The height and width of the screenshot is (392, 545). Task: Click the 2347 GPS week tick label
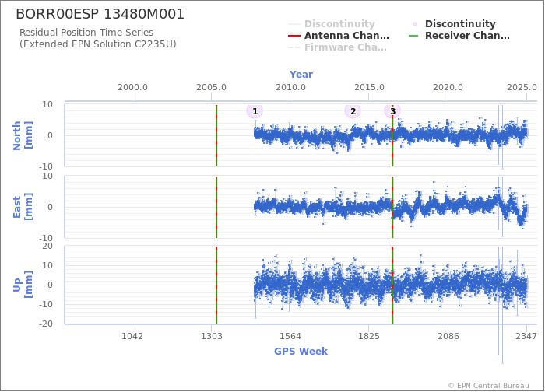(x=526, y=336)
